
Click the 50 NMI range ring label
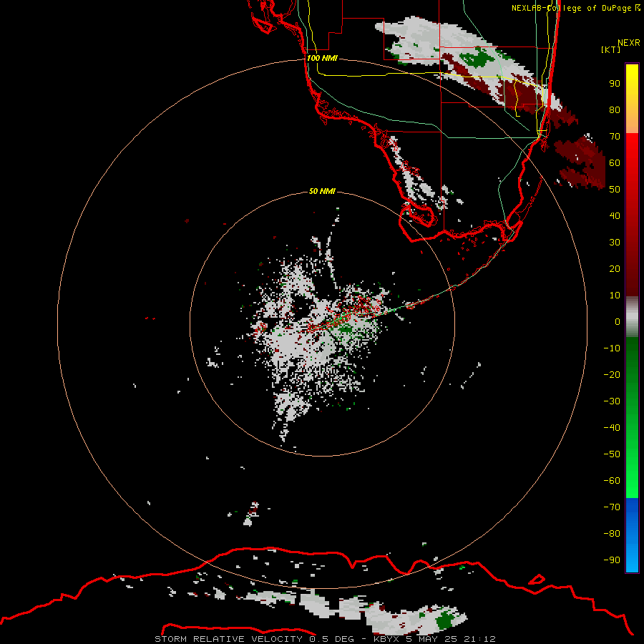[322, 191]
